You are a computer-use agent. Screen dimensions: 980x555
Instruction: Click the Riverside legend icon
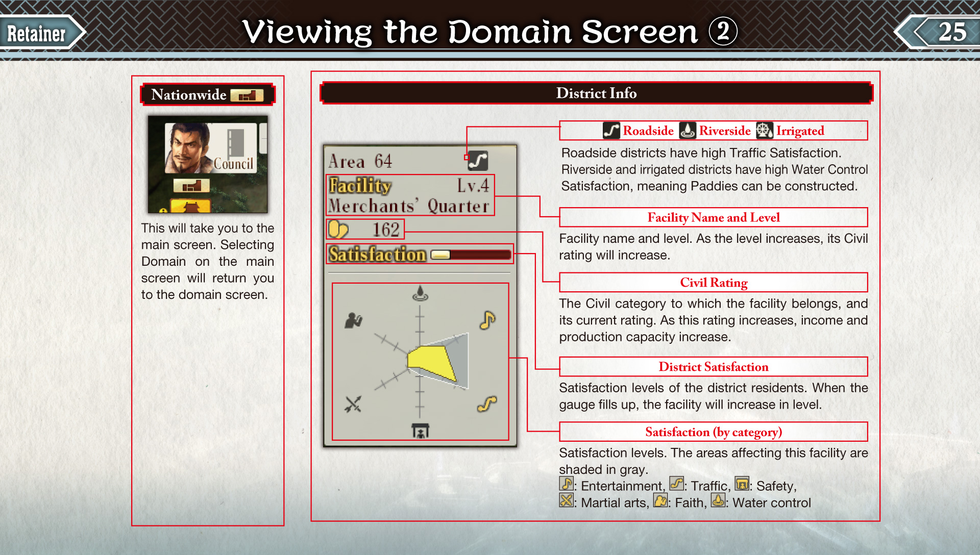click(x=687, y=131)
